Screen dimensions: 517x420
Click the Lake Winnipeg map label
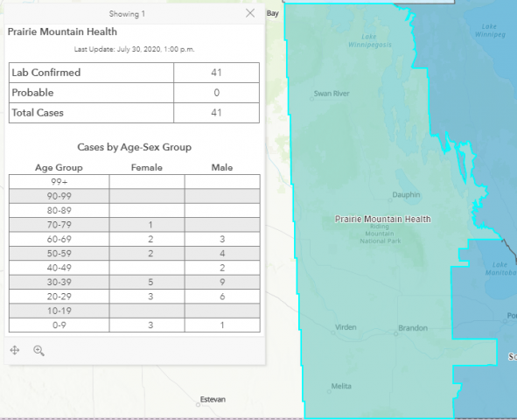coord(490,31)
